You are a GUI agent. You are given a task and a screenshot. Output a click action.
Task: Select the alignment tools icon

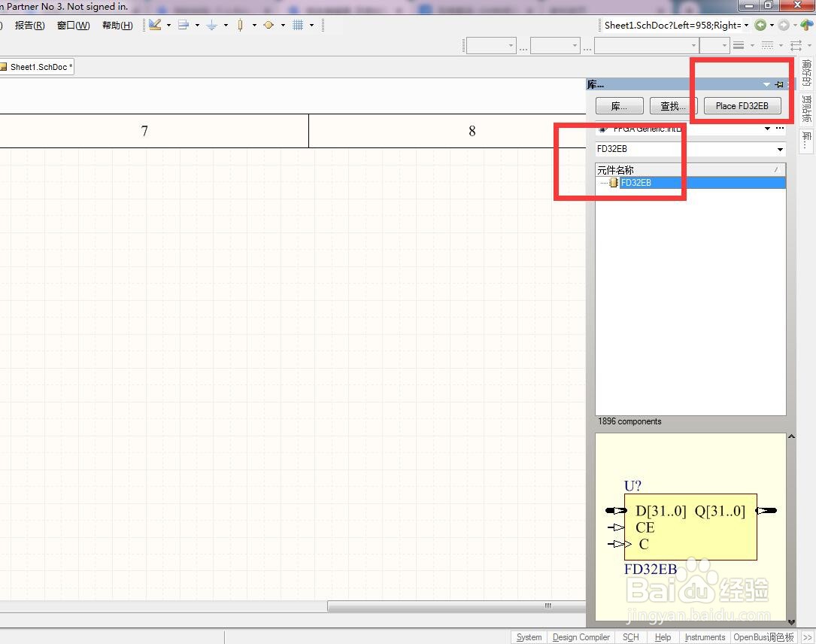[x=184, y=25]
